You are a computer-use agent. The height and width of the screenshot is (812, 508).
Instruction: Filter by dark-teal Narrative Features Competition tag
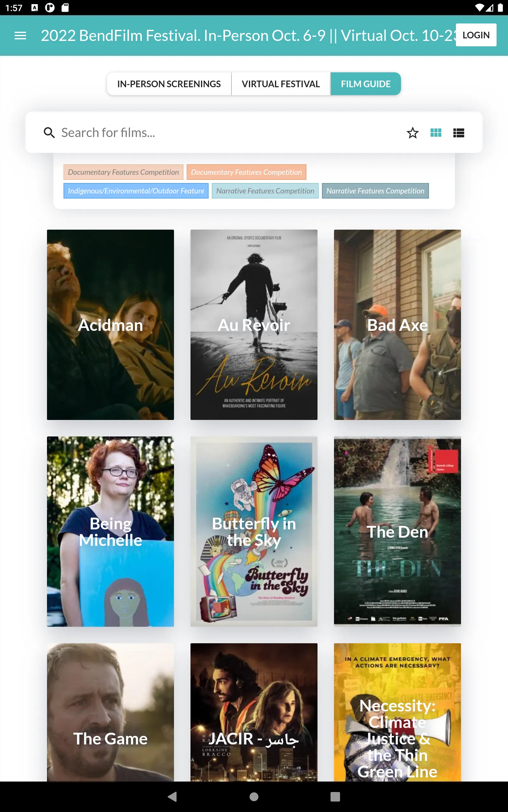[375, 191]
